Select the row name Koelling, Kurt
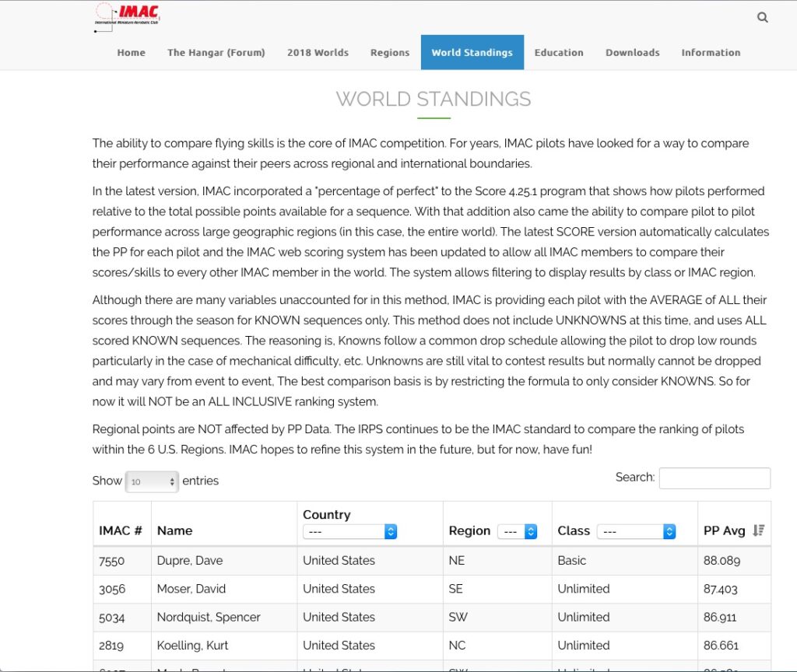 (193, 645)
